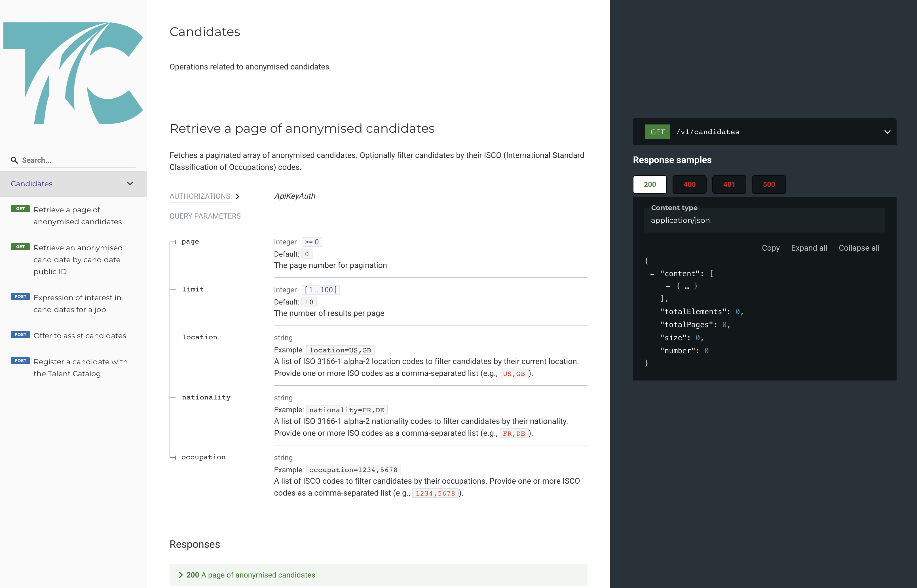The width and height of the screenshot is (917, 588).
Task: Click Copy to copy the response sample
Action: [770, 248]
